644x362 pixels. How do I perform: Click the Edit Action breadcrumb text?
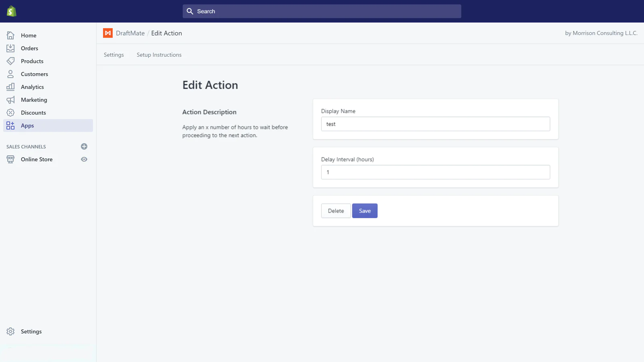[167, 33]
